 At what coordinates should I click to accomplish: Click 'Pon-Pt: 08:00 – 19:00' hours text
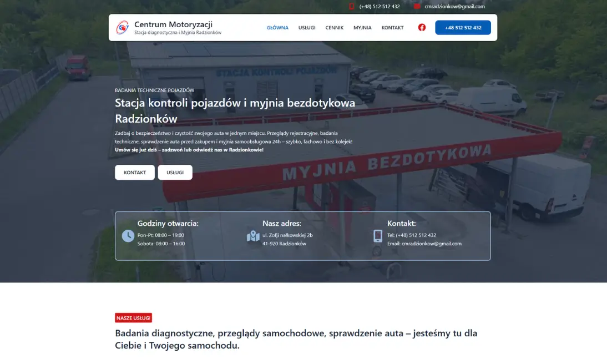[x=161, y=235]
